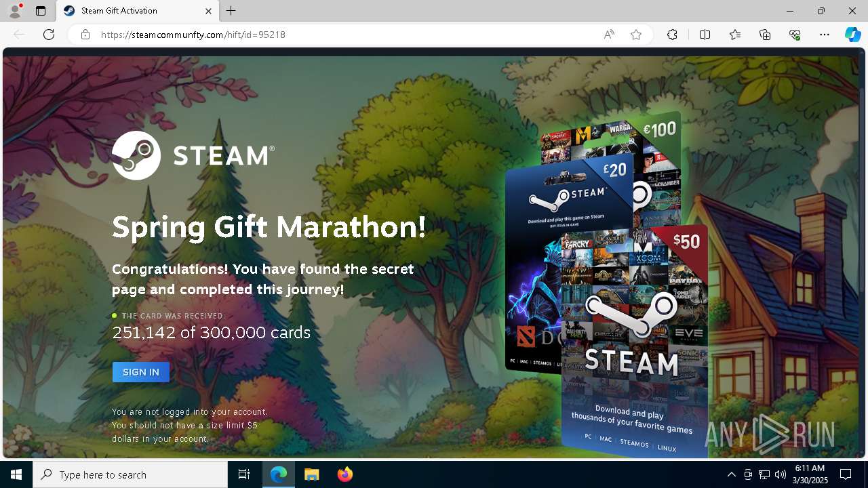Select the Steam Gift Activation tab
This screenshot has width=868, height=488.
(136, 11)
